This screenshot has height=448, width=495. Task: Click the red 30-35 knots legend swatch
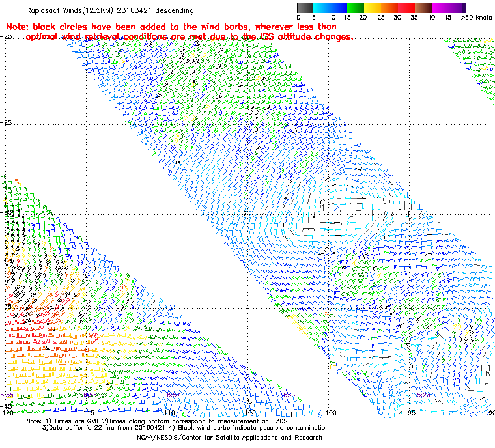tap(406, 8)
